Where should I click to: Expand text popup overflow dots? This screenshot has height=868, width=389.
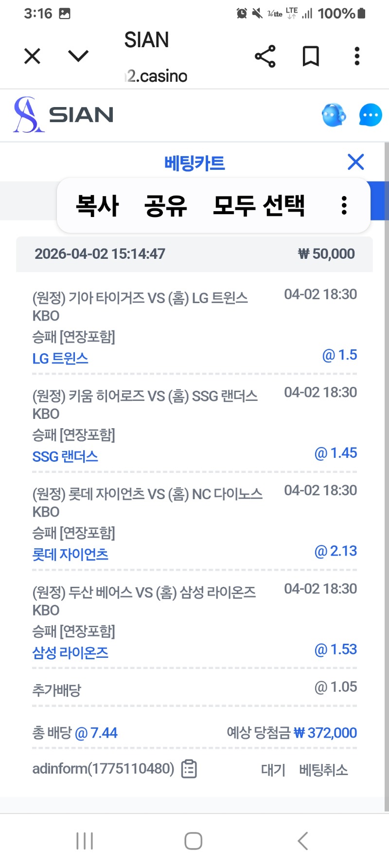click(x=344, y=205)
